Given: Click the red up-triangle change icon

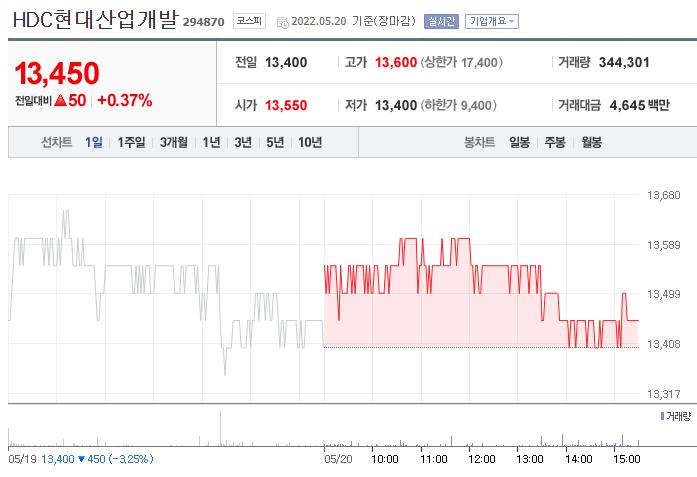Looking at the screenshot, I should pos(60,100).
